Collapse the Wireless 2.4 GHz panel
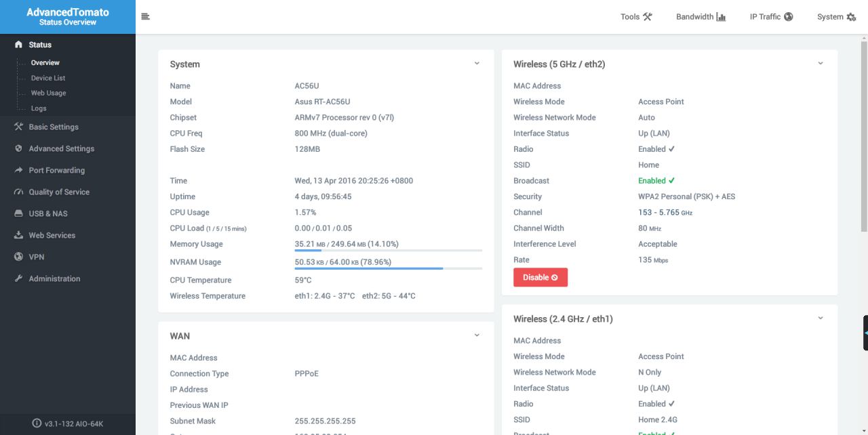This screenshot has width=868, height=435. click(x=821, y=318)
